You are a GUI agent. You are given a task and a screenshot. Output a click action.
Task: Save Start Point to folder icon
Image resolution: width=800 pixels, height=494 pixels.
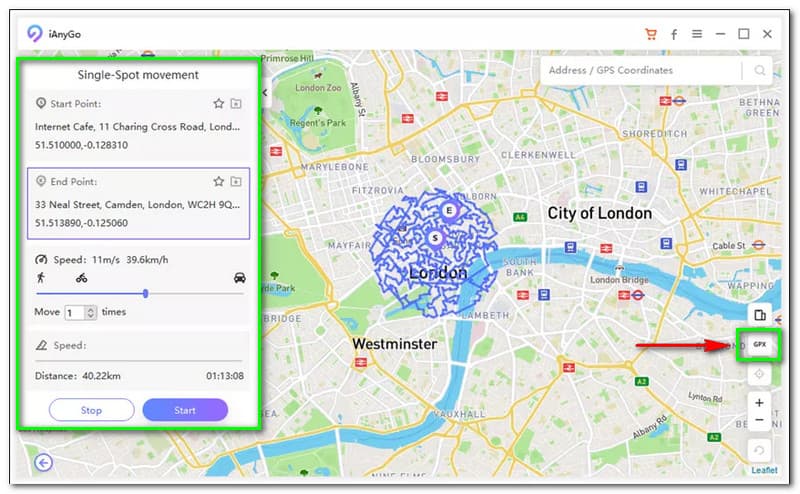[236, 104]
